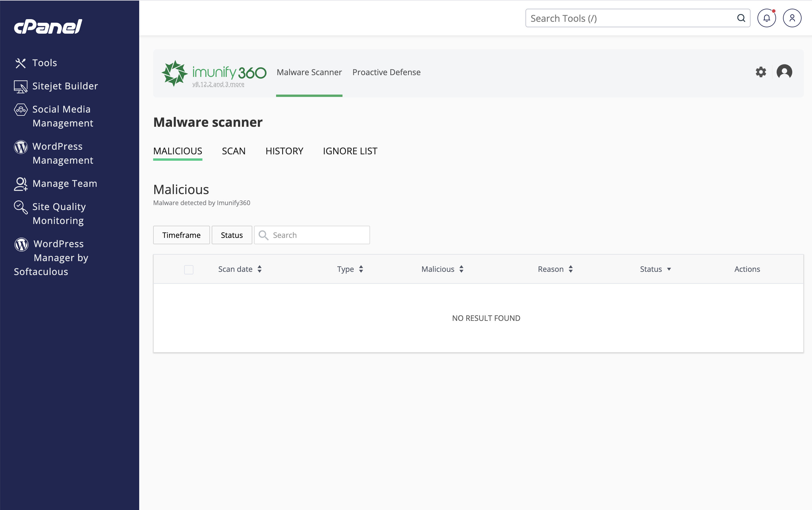The image size is (812, 510).
Task: Click the Social Media Management icon
Action: click(21, 110)
